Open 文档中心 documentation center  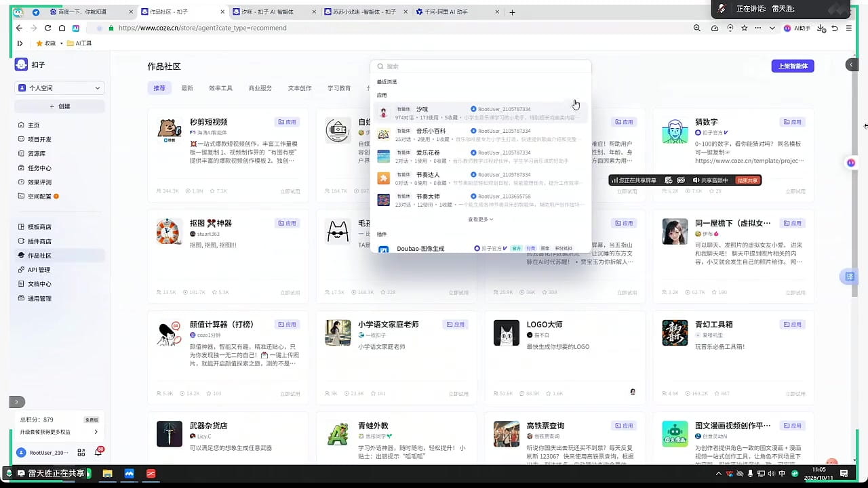[39, 284]
